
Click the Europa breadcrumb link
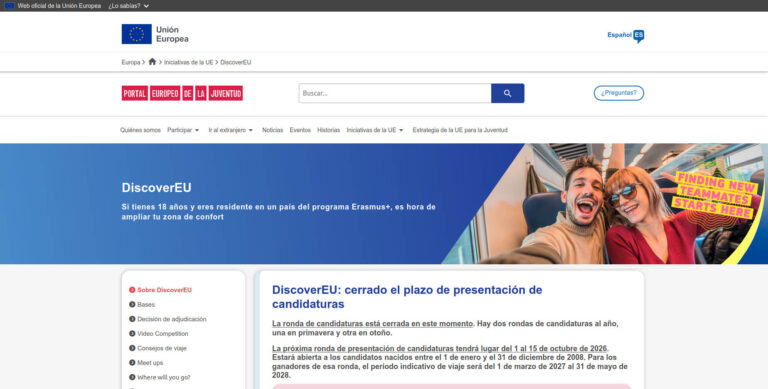(131, 62)
